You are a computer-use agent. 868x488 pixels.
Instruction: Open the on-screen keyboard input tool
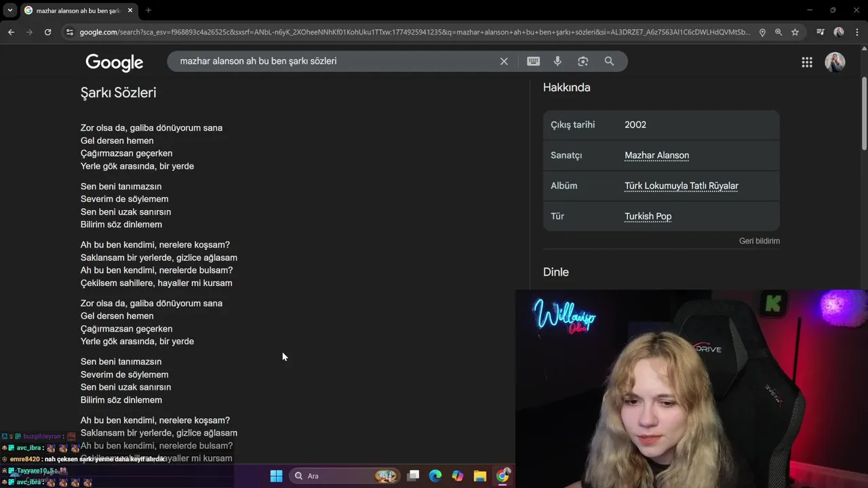click(x=533, y=61)
